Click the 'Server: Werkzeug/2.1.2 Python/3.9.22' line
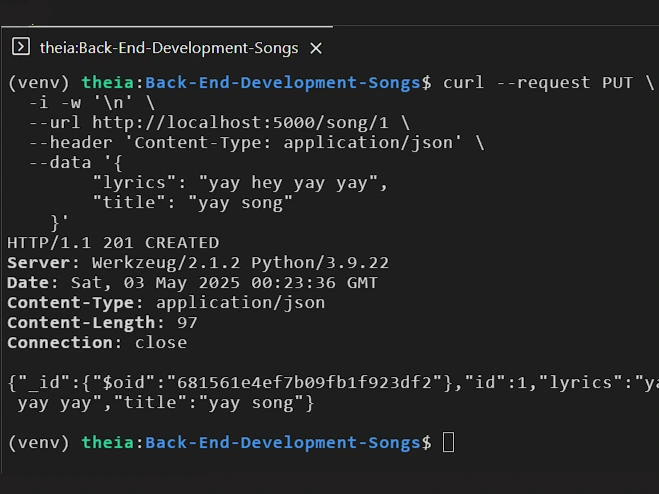 pyautogui.click(x=198, y=263)
